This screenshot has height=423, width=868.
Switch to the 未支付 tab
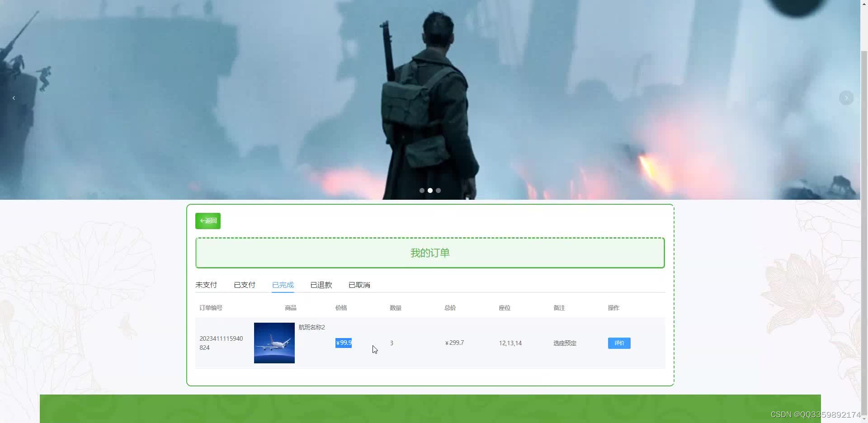coord(206,285)
